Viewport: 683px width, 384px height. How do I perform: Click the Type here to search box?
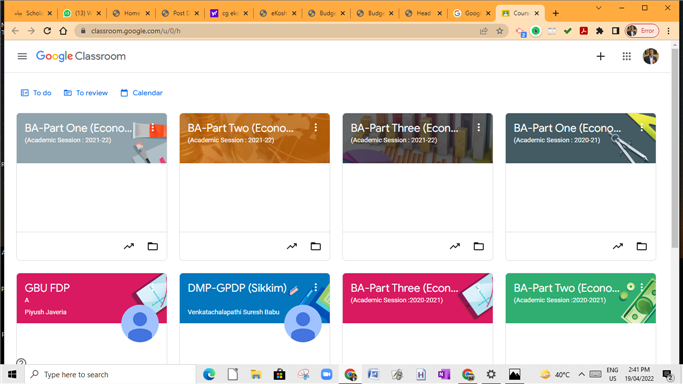click(111, 374)
